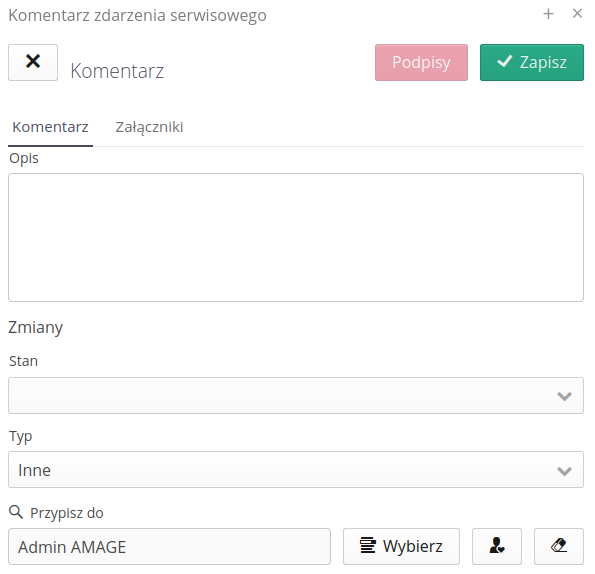Cancel with the X button beside Komentarz
The image size is (595, 574).
pyautogui.click(x=33, y=62)
